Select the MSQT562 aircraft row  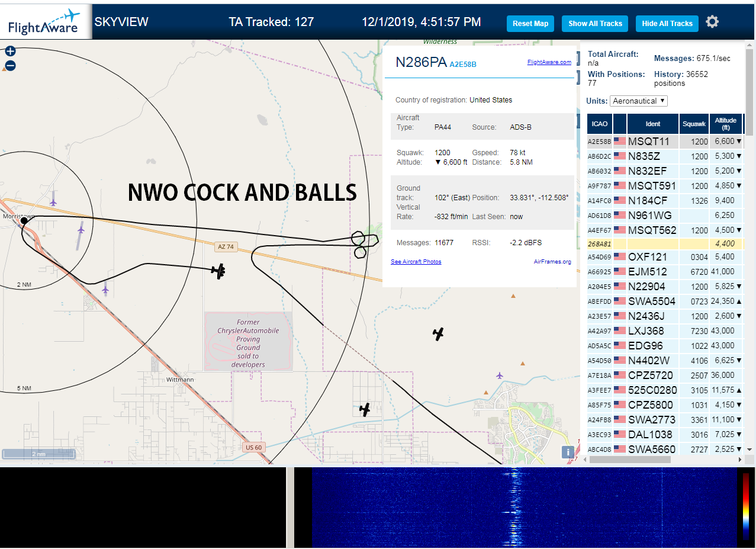coord(665,230)
